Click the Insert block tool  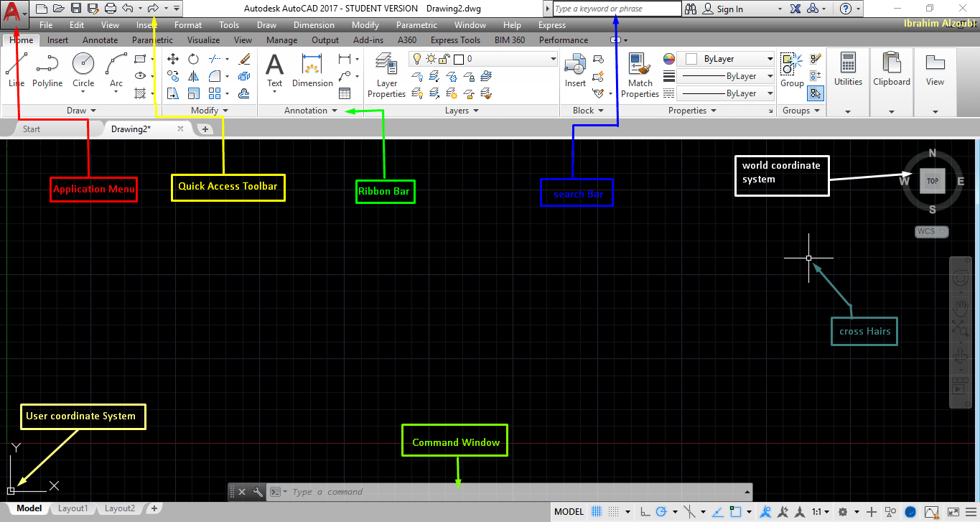[x=575, y=70]
